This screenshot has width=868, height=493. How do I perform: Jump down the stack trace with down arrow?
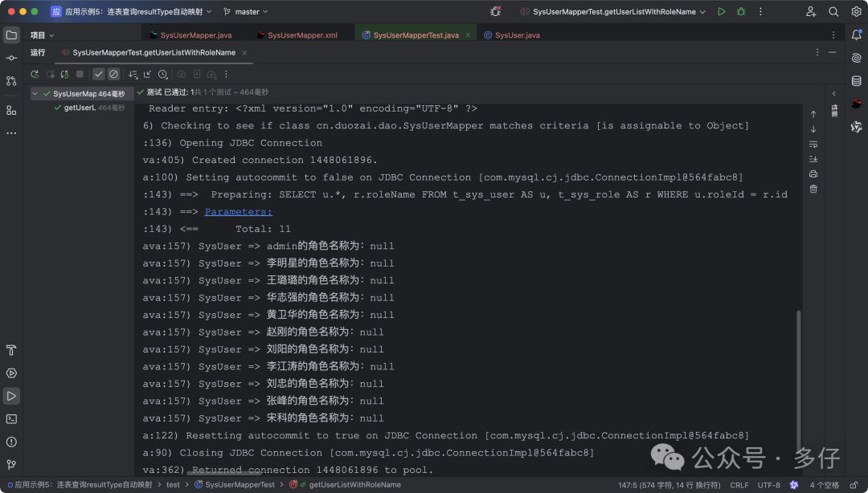click(x=813, y=129)
